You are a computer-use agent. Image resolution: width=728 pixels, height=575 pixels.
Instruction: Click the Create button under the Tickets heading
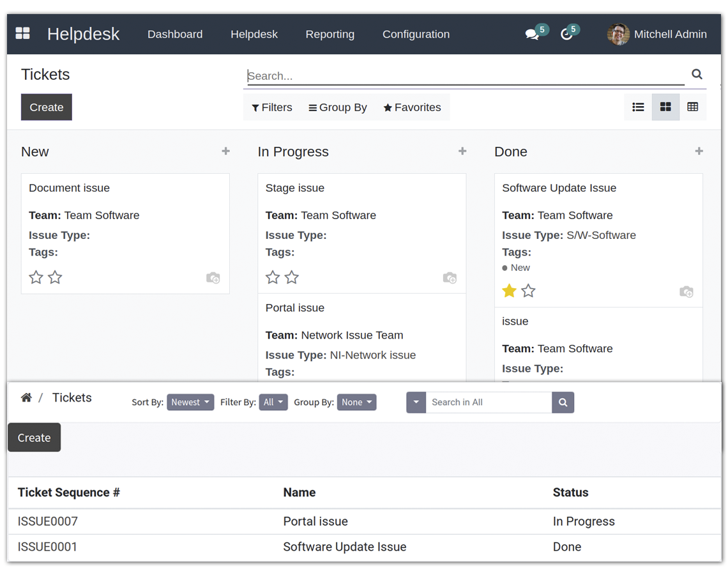click(47, 107)
